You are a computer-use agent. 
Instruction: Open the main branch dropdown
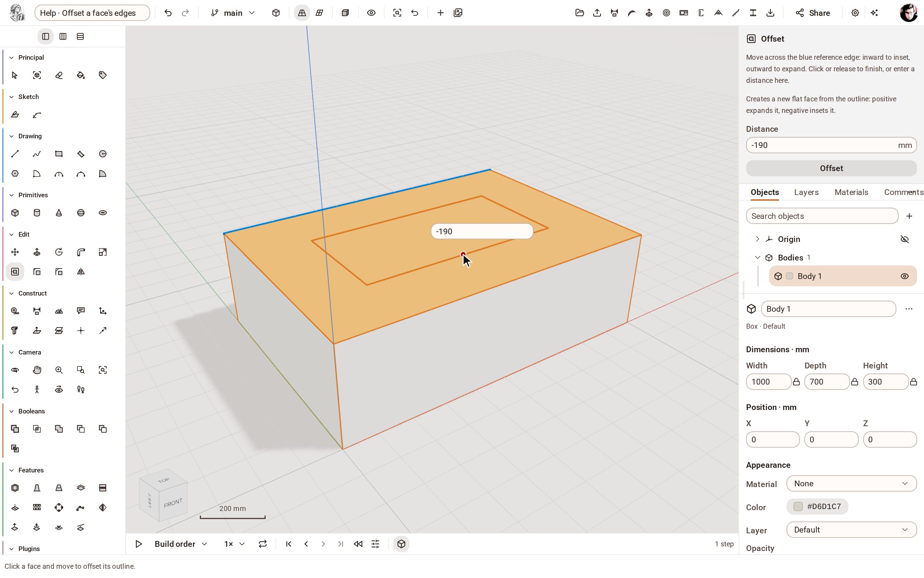coord(233,13)
